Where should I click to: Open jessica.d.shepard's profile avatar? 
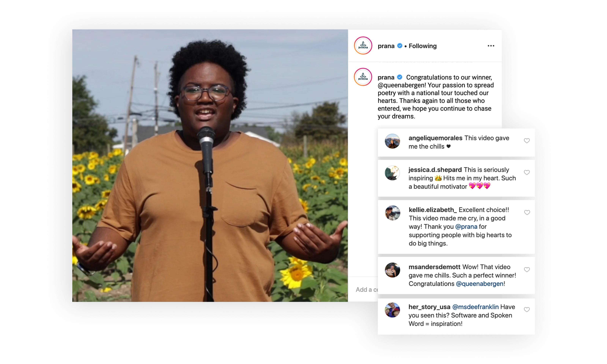(392, 173)
